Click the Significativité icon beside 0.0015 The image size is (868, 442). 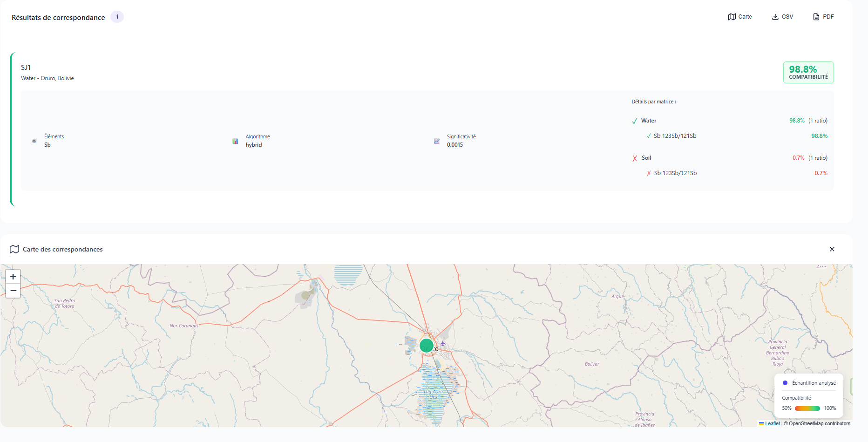tap(436, 141)
